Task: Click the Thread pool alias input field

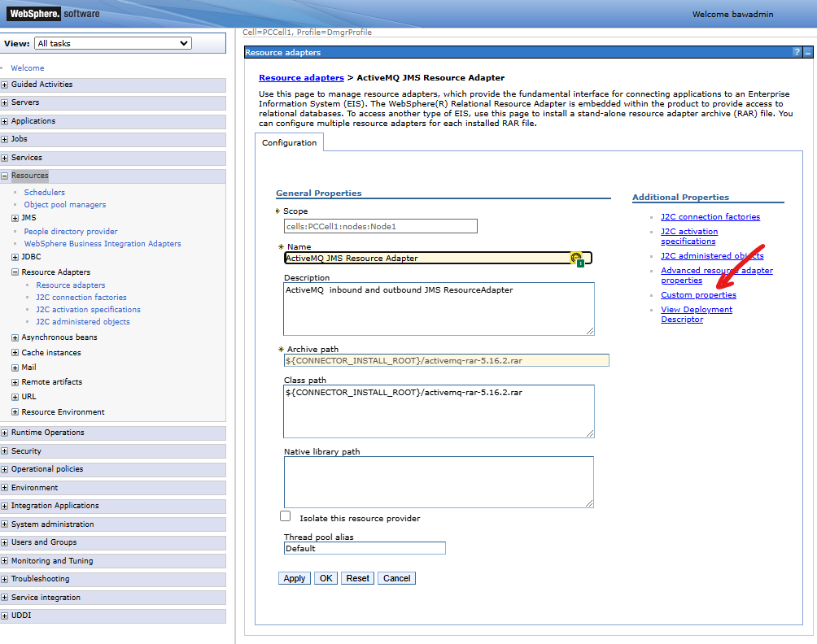Action: [364, 548]
